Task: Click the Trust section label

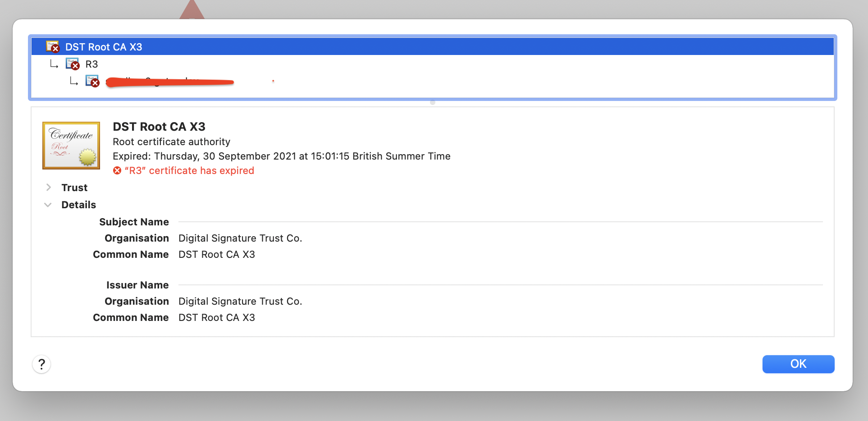Action: pyautogui.click(x=74, y=188)
